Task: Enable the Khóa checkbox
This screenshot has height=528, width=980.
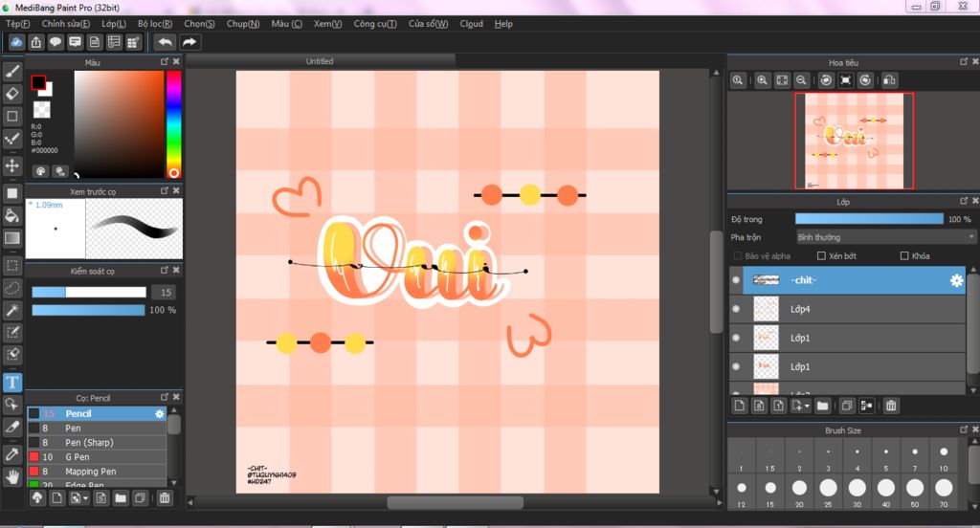Action: [x=903, y=255]
